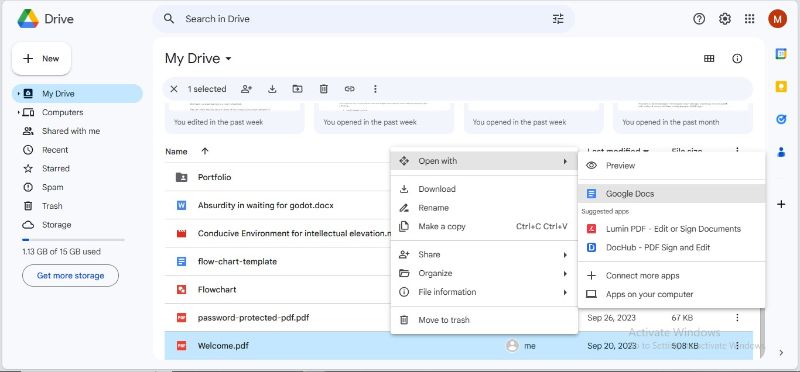Expand My Drive tree in sidebar
Image resolution: width=800 pixels, height=372 pixels.
(x=18, y=94)
